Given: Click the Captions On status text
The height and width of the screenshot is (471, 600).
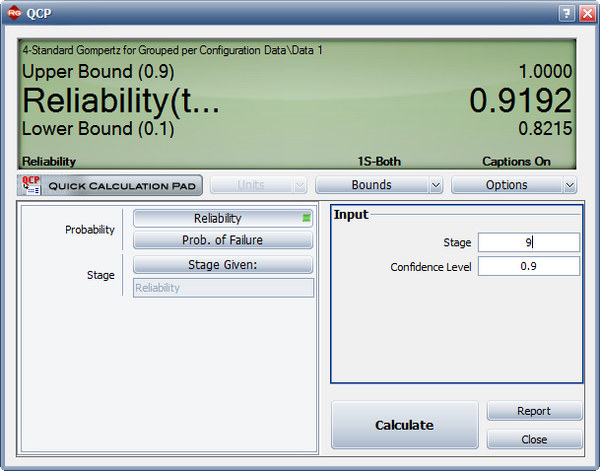Looking at the screenshot, I should (516, 161).
